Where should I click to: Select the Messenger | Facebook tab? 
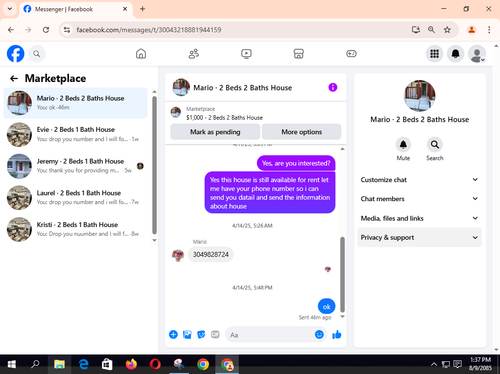tap(76, 9)
